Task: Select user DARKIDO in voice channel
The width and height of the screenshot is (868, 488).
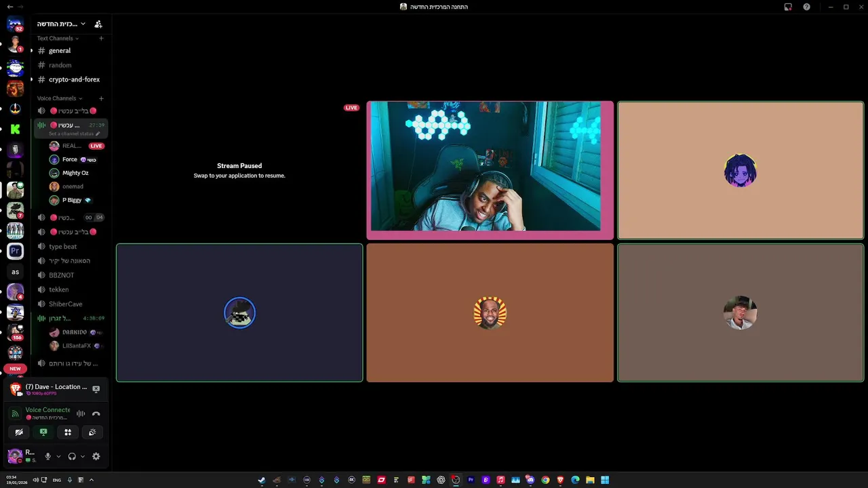Action: [x=76, y=332]
